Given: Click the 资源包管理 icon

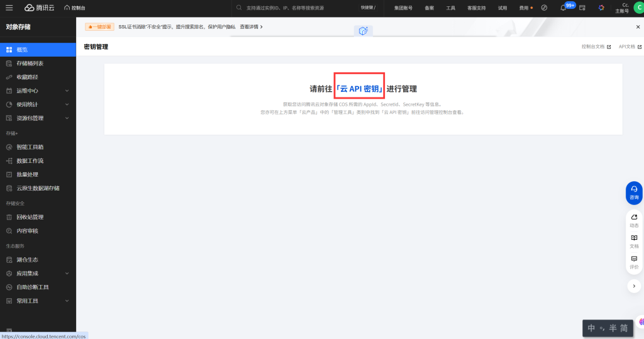Looking at the screenshot, I should [x=9, y=118].
